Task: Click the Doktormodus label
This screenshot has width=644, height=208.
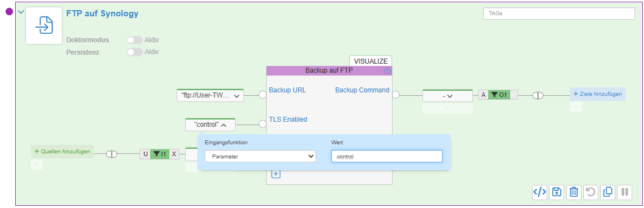Action: pyautogui.click(x=88, y=40)
